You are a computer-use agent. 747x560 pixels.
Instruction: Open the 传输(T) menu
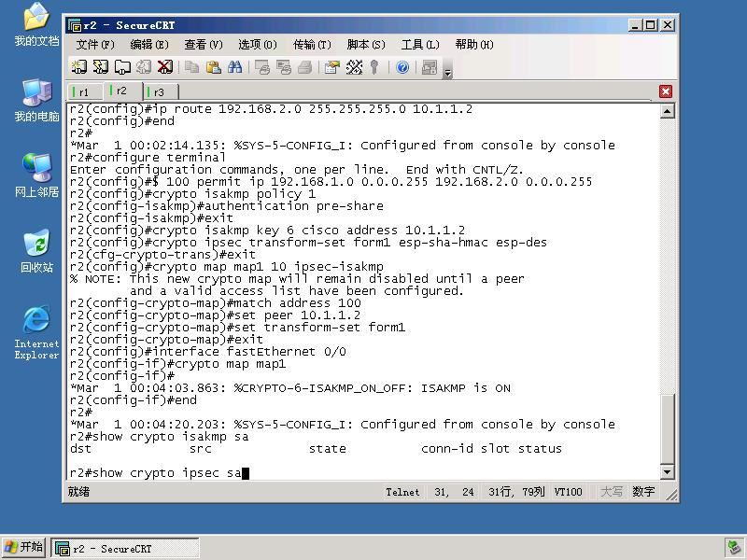pyautogui.click(x=312, y=45)
